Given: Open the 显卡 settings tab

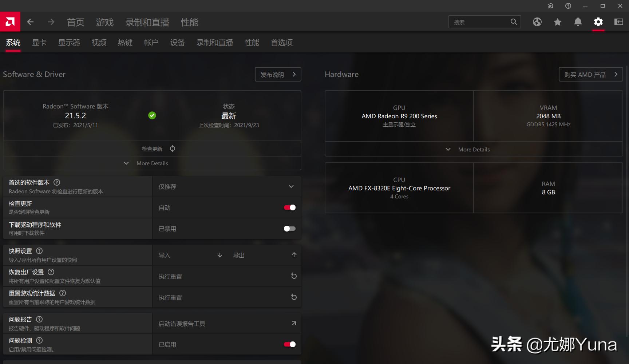Looking at the screenshot, I should pyautogui.click(x=39, y=42).
